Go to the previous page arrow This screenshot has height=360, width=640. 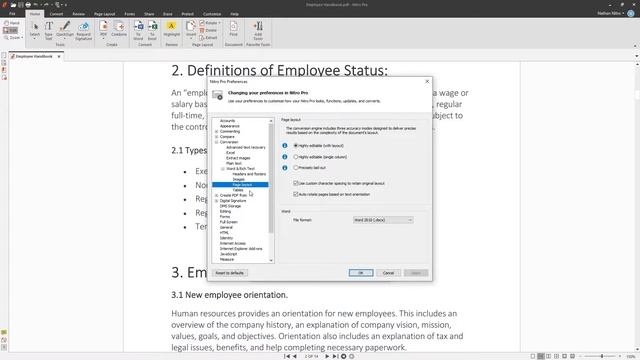pyautogui.click(x=295, y=356)
